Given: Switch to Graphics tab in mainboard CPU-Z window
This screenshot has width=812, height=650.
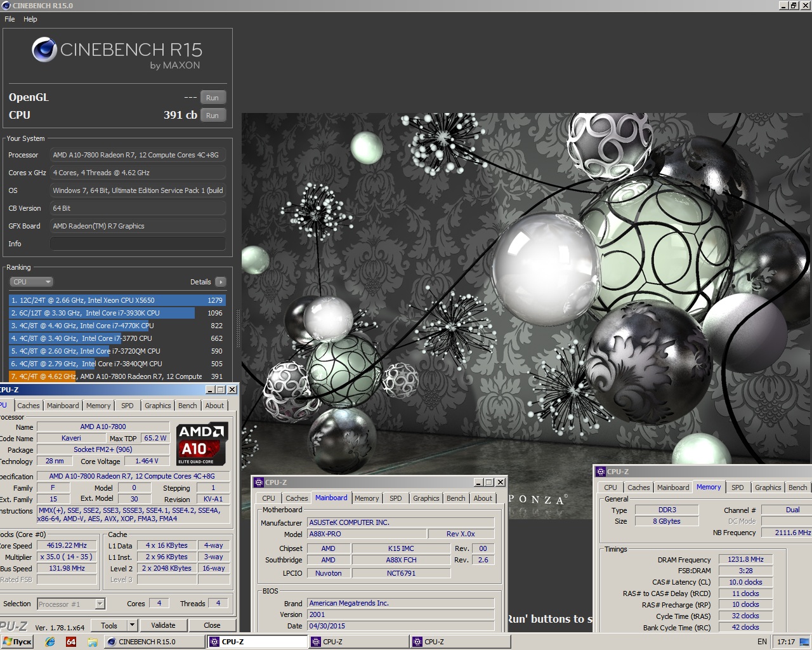Looking at the screenshot, I should [x=426, y=498].
